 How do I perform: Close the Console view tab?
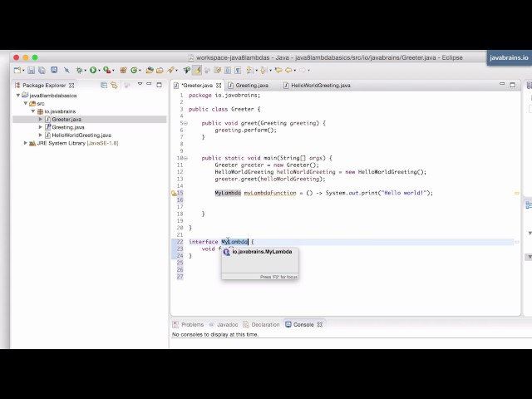point(319,325)
